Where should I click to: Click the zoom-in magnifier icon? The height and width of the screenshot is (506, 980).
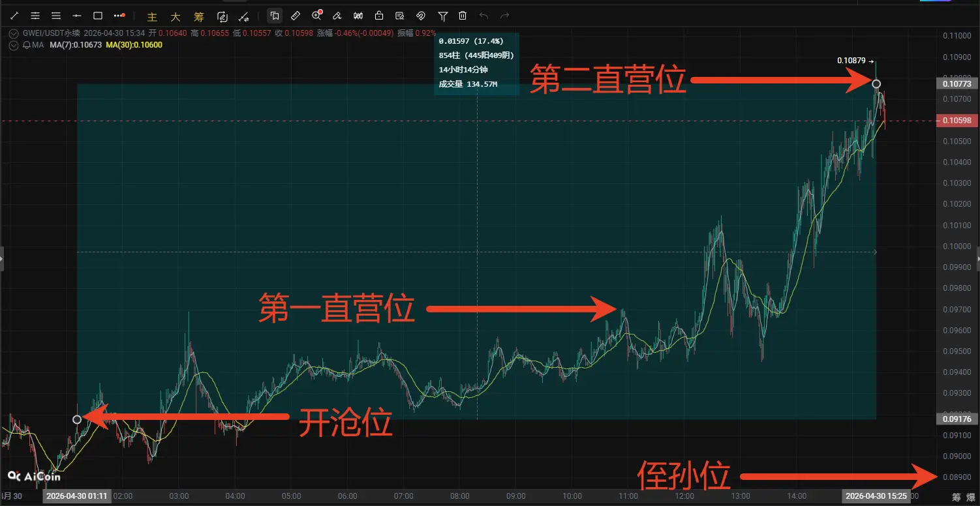click(x=317, y=16)
